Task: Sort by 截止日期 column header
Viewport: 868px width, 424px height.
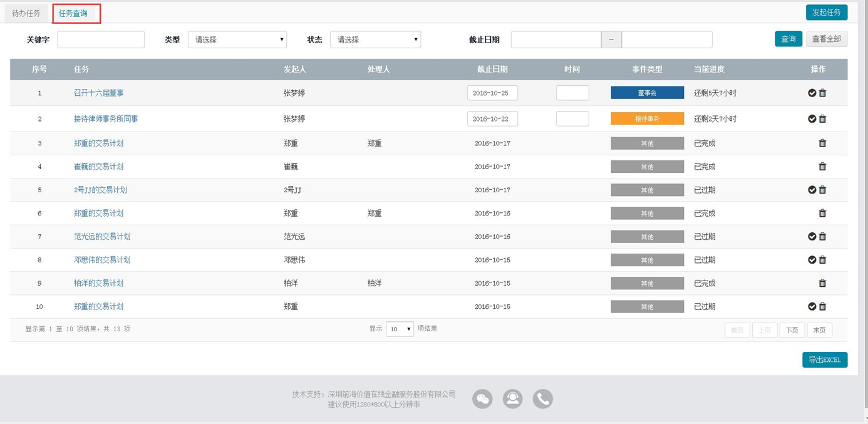Action: coord(492,69)
